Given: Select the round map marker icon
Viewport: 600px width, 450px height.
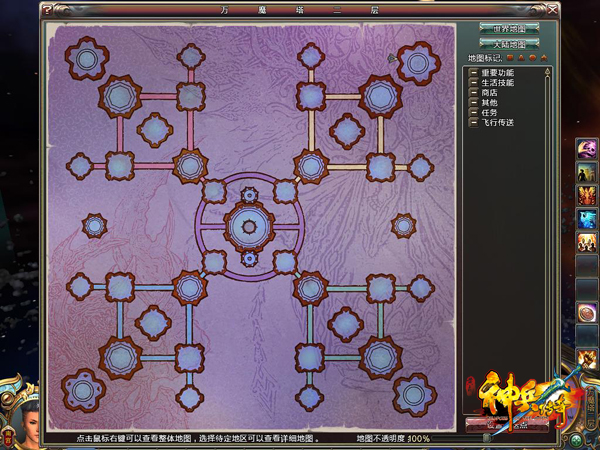Looking at the screenshot, I should pyautogui.click(x=533, y=58).
